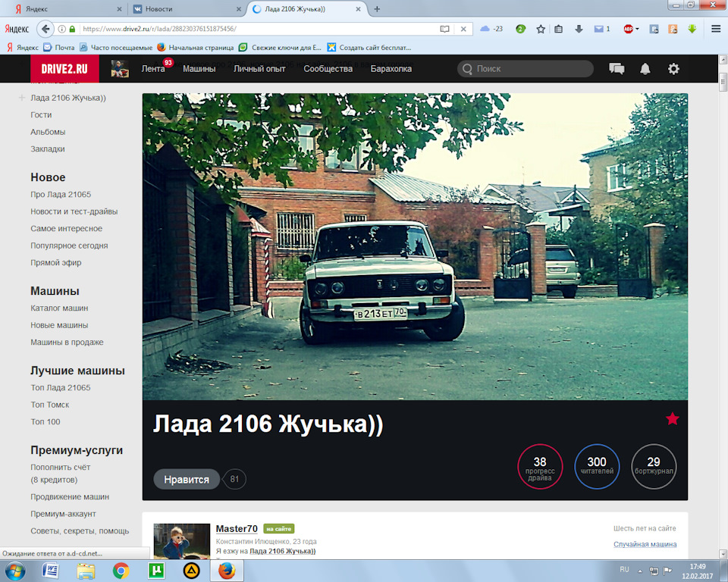Open sidebar link Прямой эфир
Image resolution: width=728 pixels, height=582 pixels.
pyautogui.click(x=55, y=263)
